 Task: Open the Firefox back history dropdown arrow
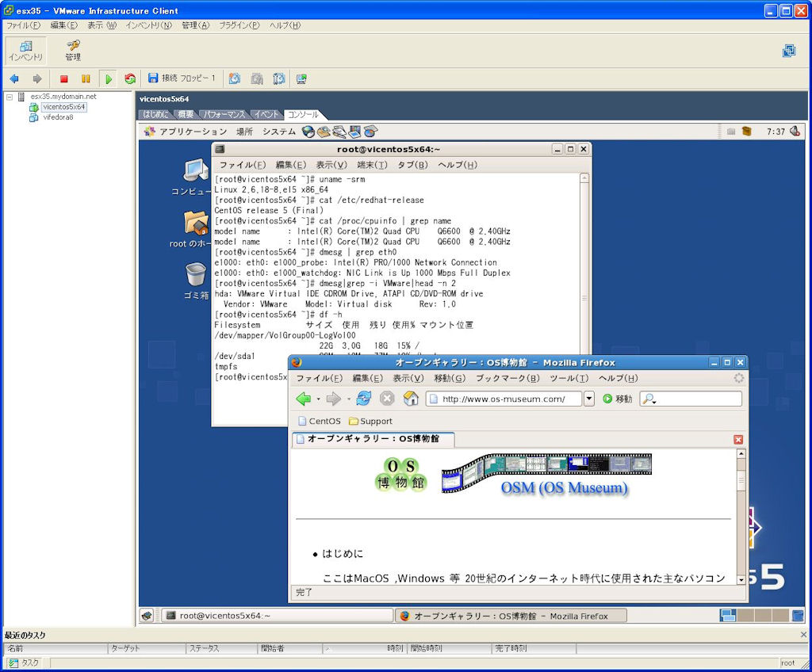point(318,399)
